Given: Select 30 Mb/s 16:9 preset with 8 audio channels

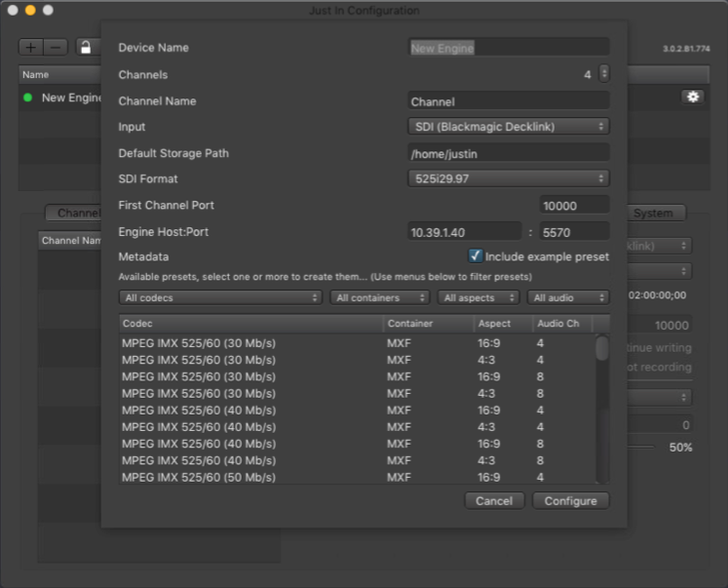Looking at the screenshot, I should 358,376.
